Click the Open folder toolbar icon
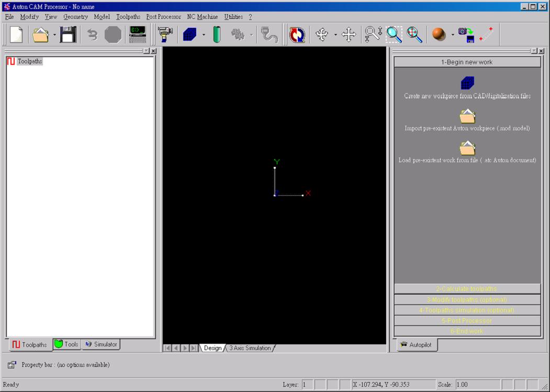 coord(40,35)
